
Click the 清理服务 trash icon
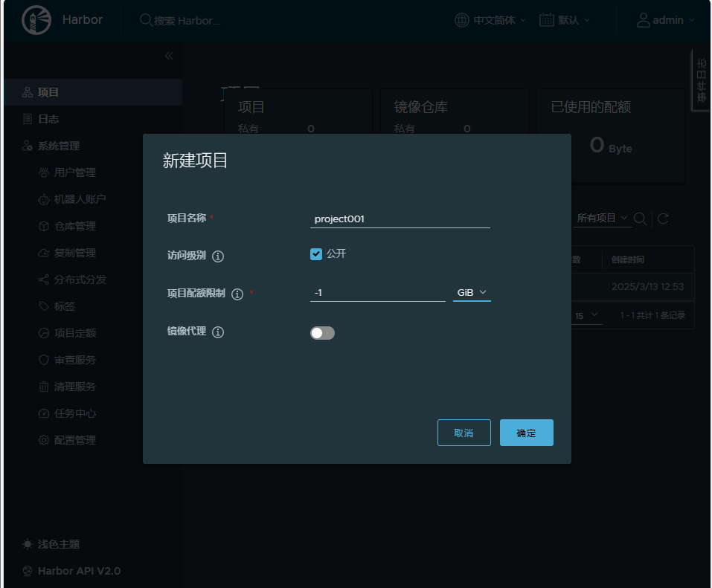44,387
